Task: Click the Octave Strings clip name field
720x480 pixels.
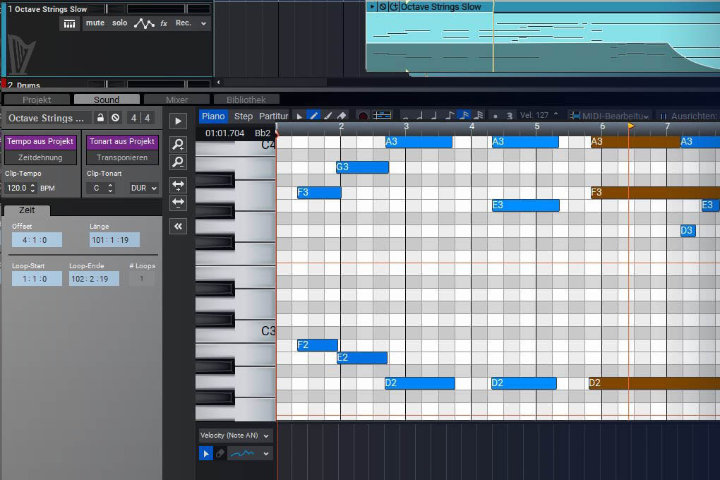Action: coord(47,118)
